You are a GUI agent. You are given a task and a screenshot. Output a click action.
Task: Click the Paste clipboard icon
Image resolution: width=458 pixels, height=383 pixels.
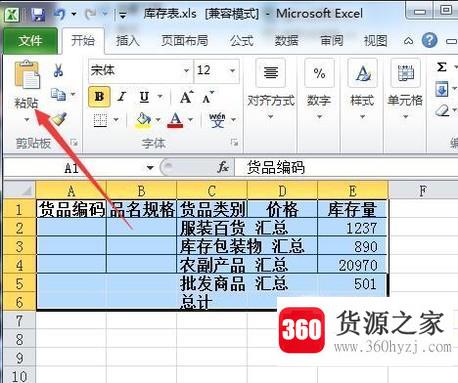pos(26,75)
